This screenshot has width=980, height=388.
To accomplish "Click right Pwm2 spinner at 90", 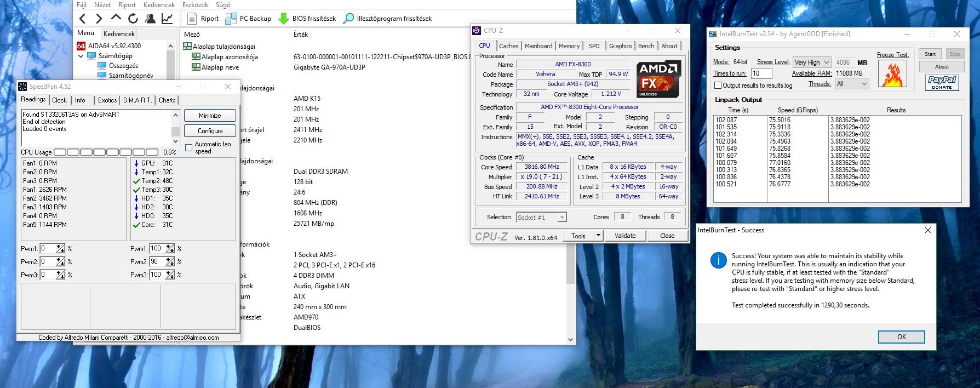I will pos(170,262).
